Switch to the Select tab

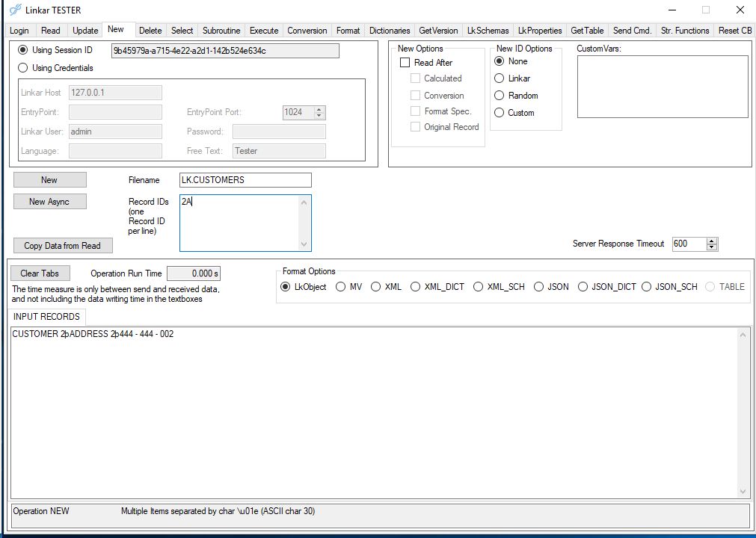tap(182, 31)
